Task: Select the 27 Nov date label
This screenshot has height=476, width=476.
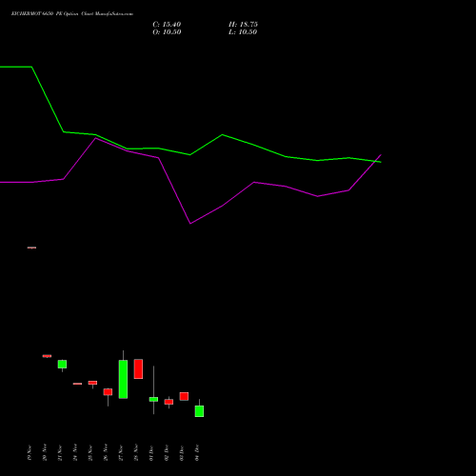Action: click(x=121, y=452)
